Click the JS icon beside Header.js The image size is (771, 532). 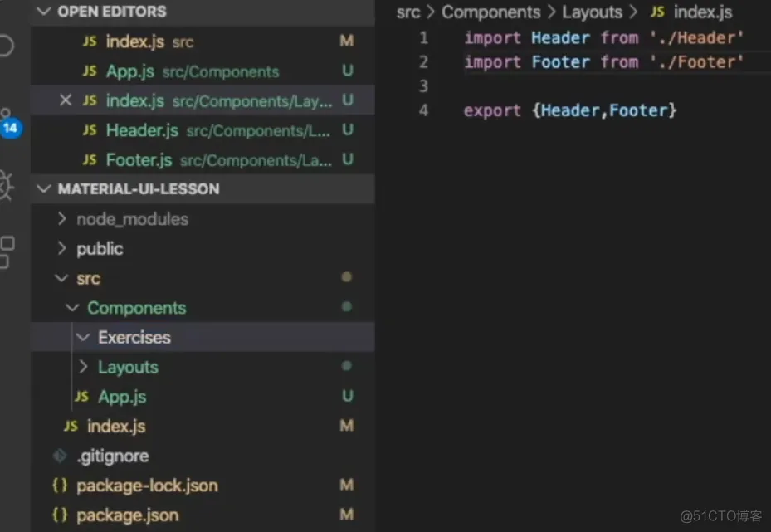pos(90,130)
